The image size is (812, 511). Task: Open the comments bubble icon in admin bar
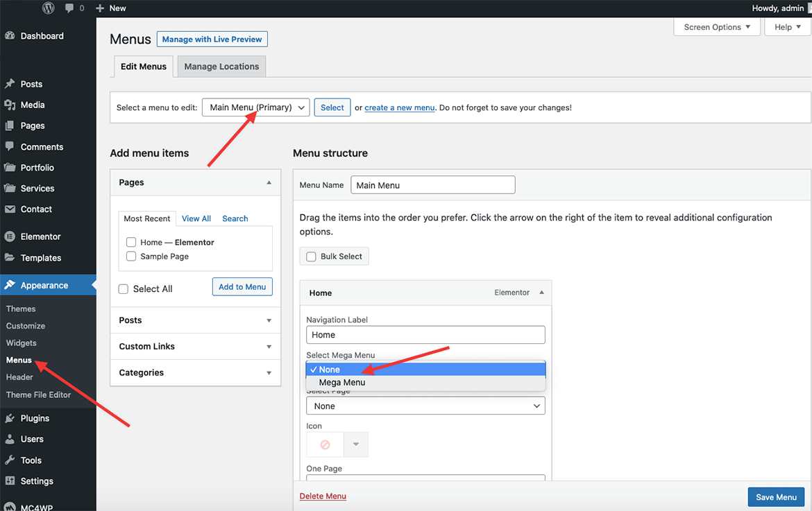point(69,8)
